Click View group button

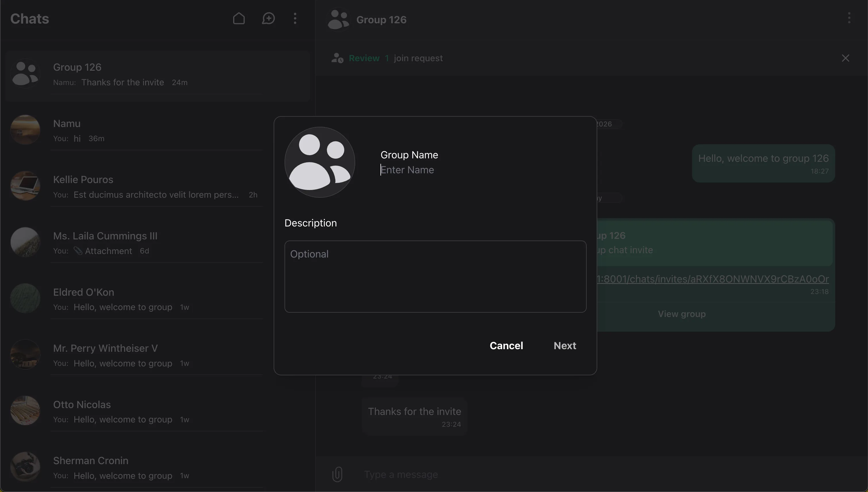682,314
